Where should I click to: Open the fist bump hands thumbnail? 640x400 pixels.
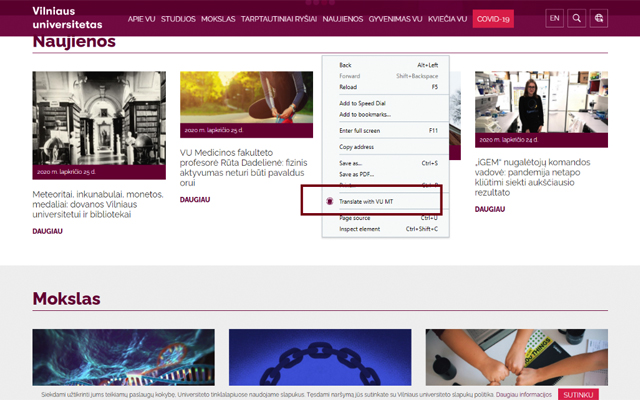pyautogui.click(x=517, y=357)
